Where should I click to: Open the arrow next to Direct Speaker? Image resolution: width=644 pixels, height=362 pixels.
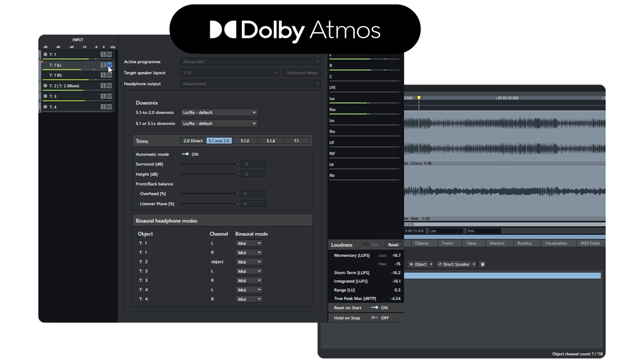coord(474,264)
